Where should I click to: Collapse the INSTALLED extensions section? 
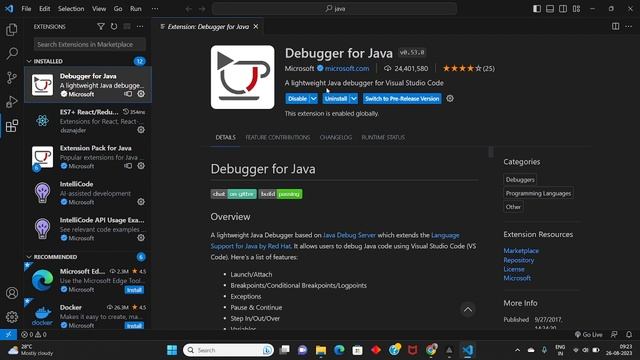click(x=29, y=61)
